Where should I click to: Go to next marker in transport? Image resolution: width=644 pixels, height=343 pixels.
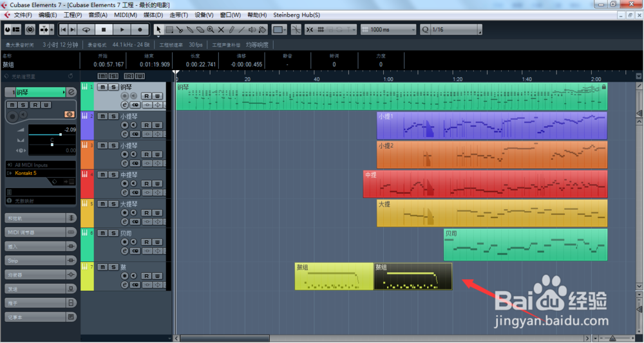73,30
